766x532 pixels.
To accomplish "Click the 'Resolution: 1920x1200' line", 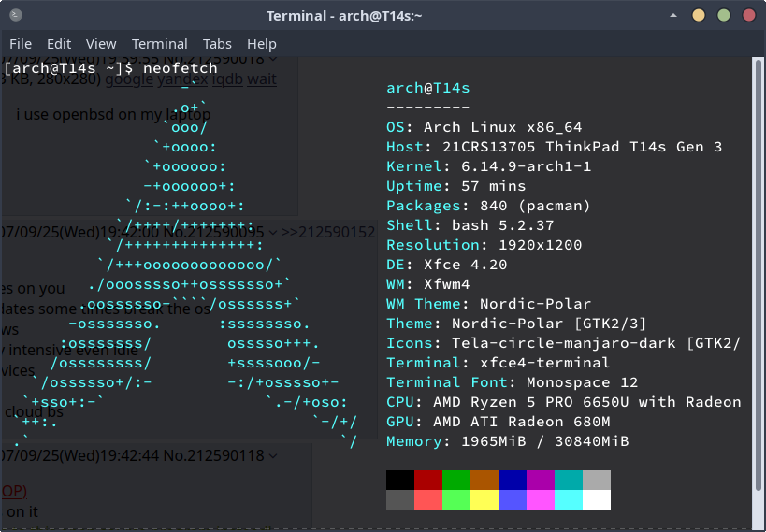I will click(x=484, y=245).
